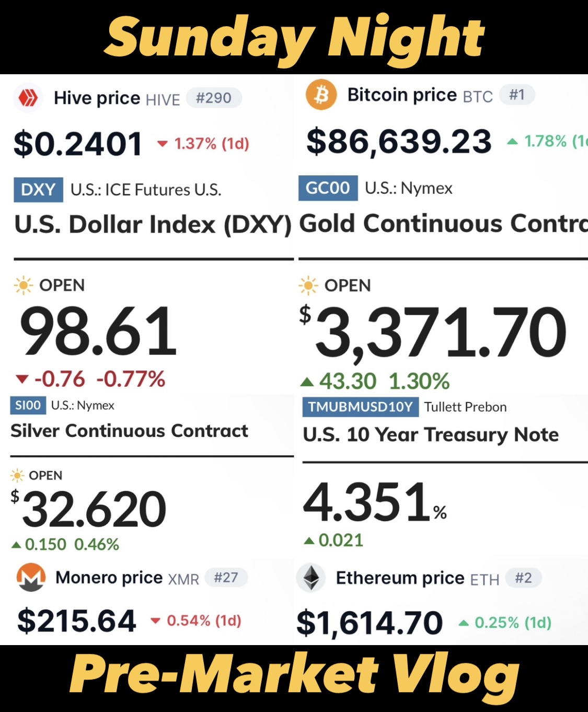Viewport: 588px width, 712px height.
Task: Select the SI00 ticker badge
Action: coord(28,406)
